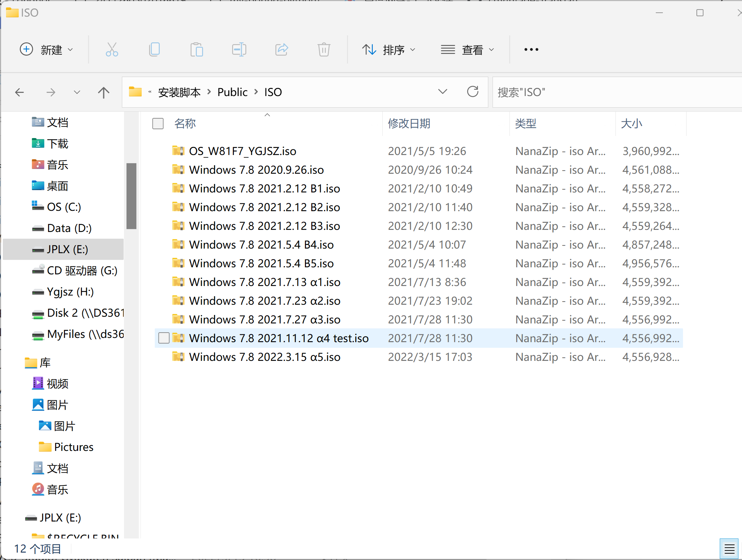Expand recent locations chevron
This screenshot has width=742, height=560.
(x=77, y=93)
